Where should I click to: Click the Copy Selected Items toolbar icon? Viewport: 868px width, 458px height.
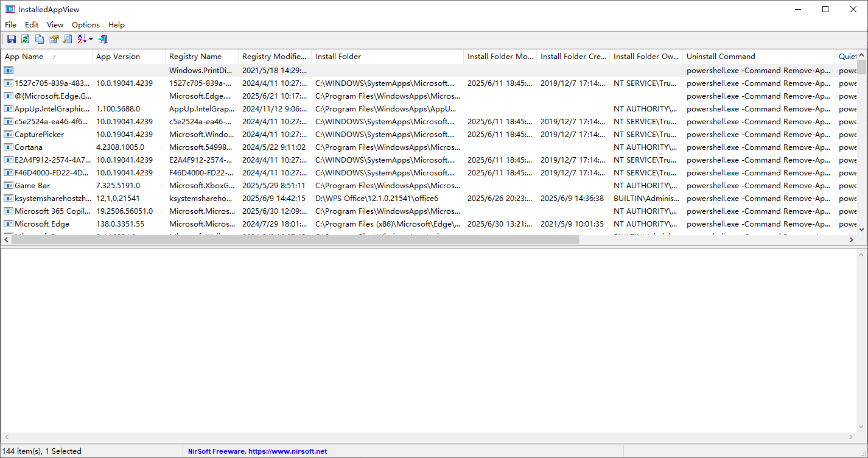(40, 39)
